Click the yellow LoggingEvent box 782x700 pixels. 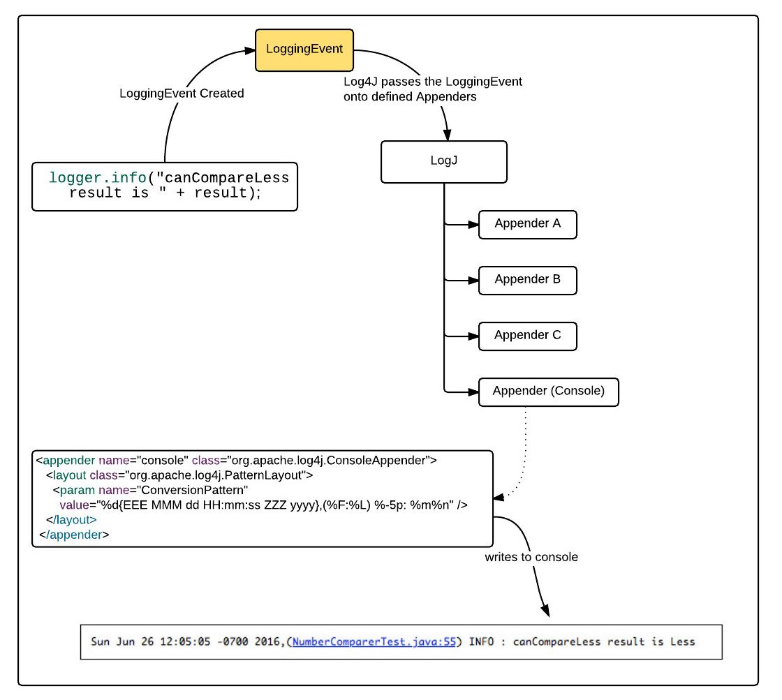(304, 50)
